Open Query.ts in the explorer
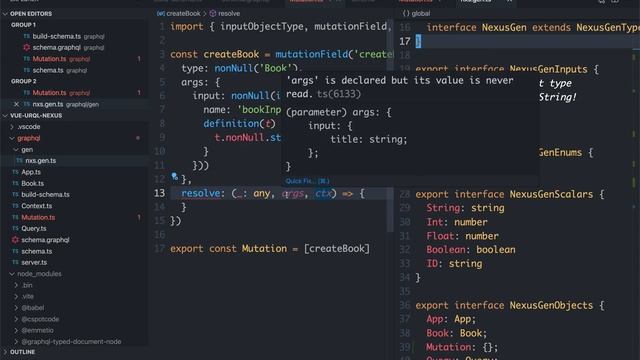This screenshot has width=640, height=360. click(x=34, y=229)
